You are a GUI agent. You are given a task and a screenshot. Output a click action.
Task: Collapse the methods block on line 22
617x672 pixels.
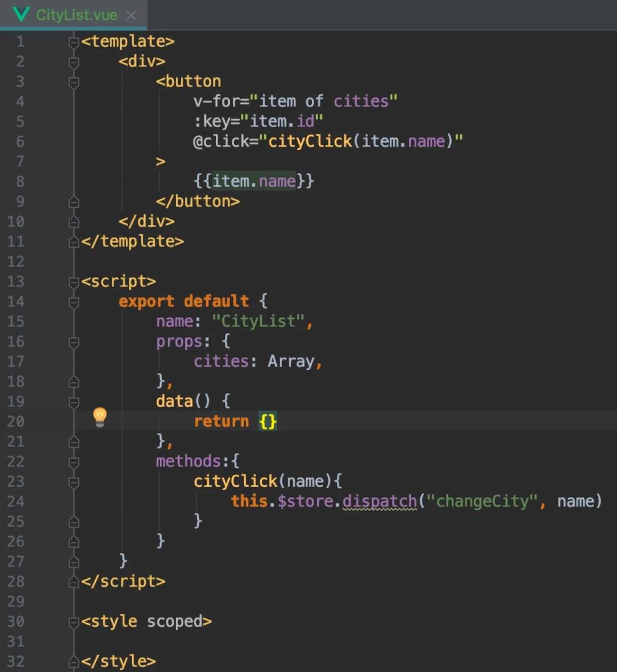(74, 463)
